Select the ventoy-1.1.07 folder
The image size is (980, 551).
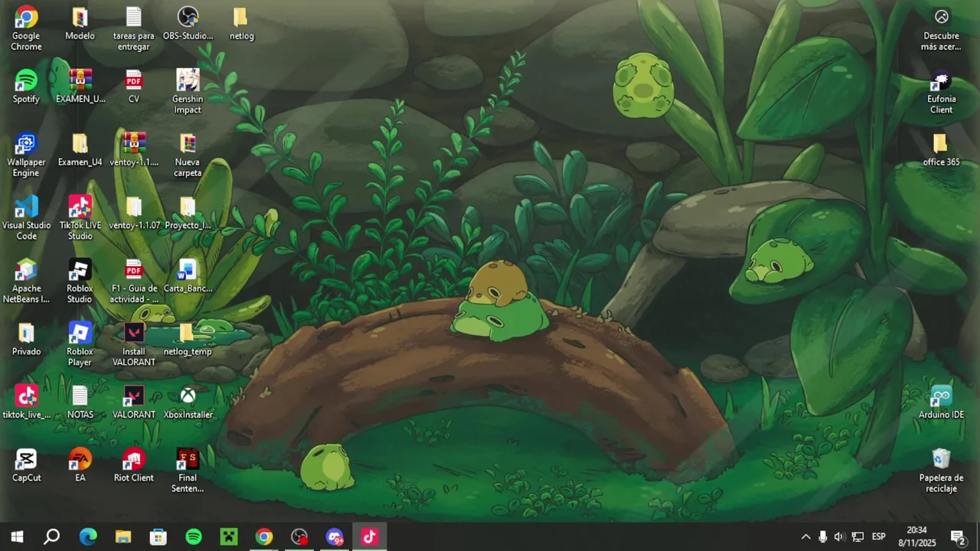click(133, 213)
